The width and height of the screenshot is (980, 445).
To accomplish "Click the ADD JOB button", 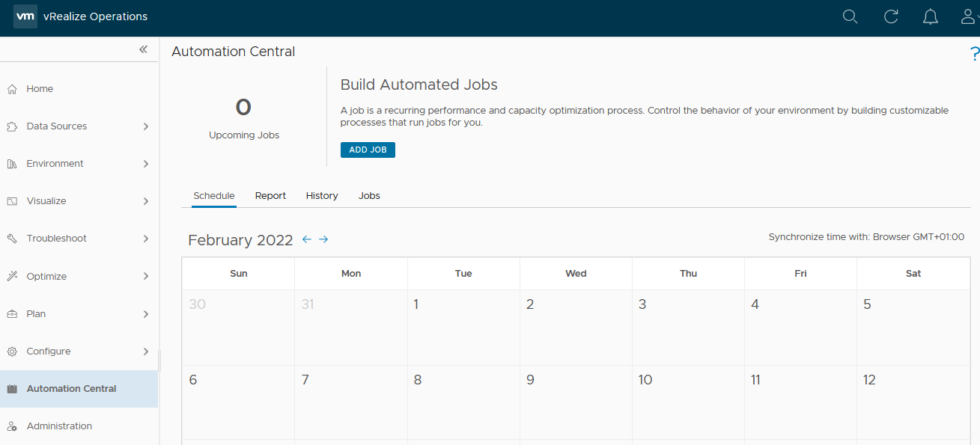I will point(368,150).
